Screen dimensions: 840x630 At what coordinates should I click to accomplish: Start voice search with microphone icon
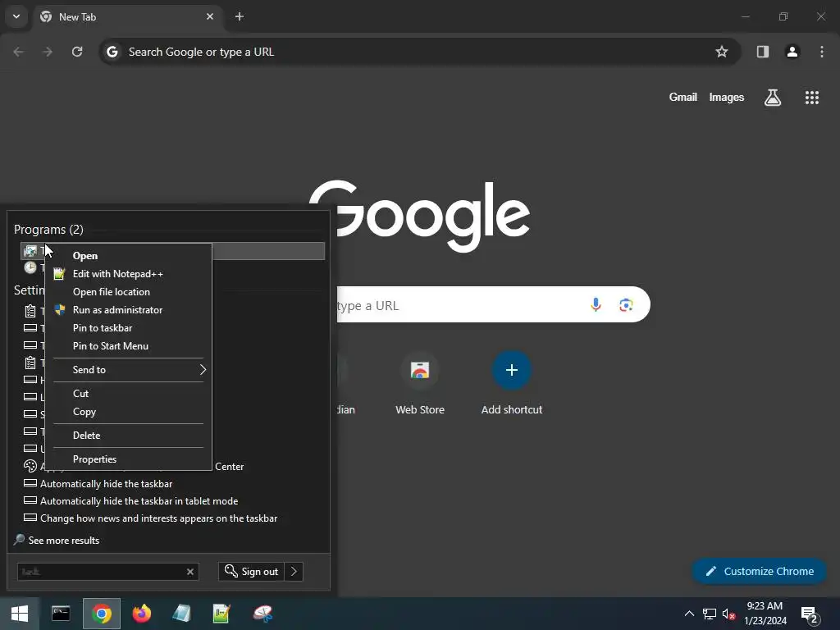[596, 305]
